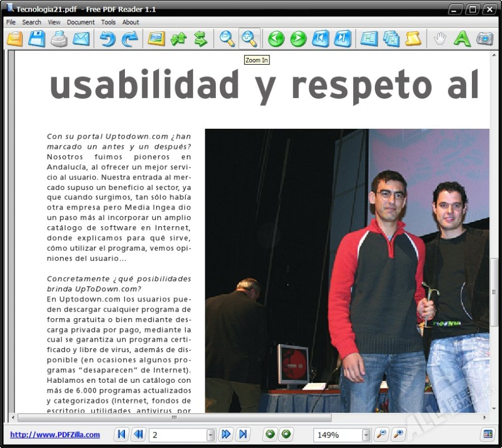
Task: Go to last page using bottom bar button
Action: [x=243, y=435]
